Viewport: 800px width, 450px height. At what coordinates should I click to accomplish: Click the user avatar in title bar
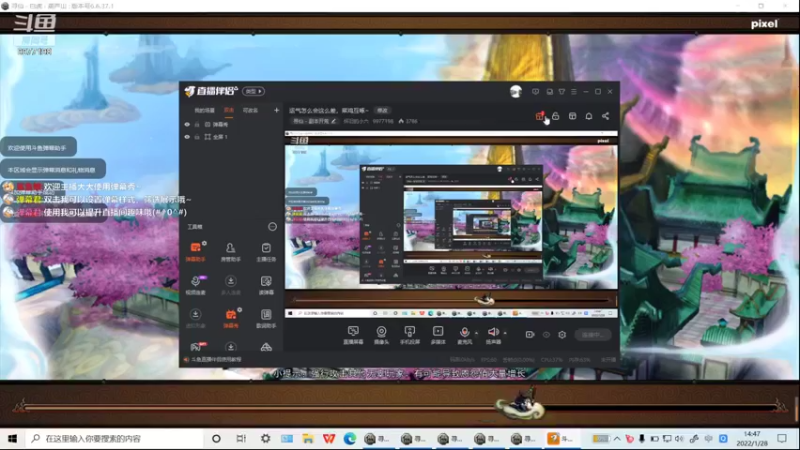coord(516,91)
